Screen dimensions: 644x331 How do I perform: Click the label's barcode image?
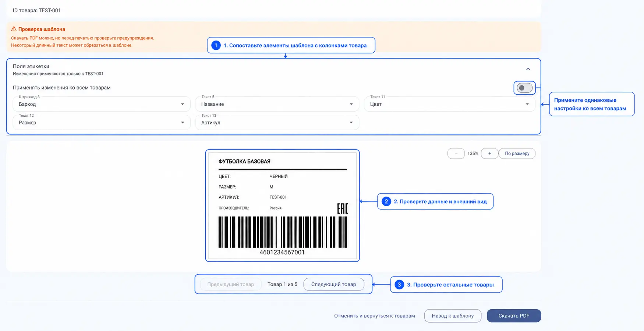coord(283,232)
